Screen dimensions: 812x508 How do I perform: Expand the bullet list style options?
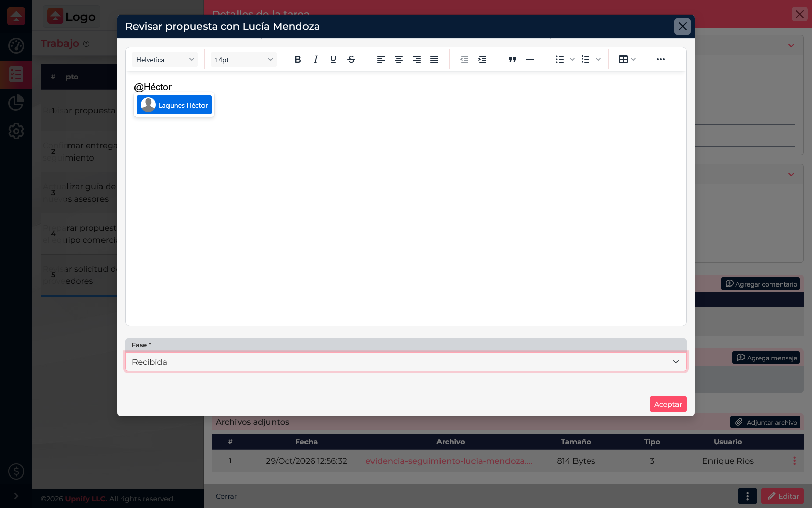click(x=572, y=59)
